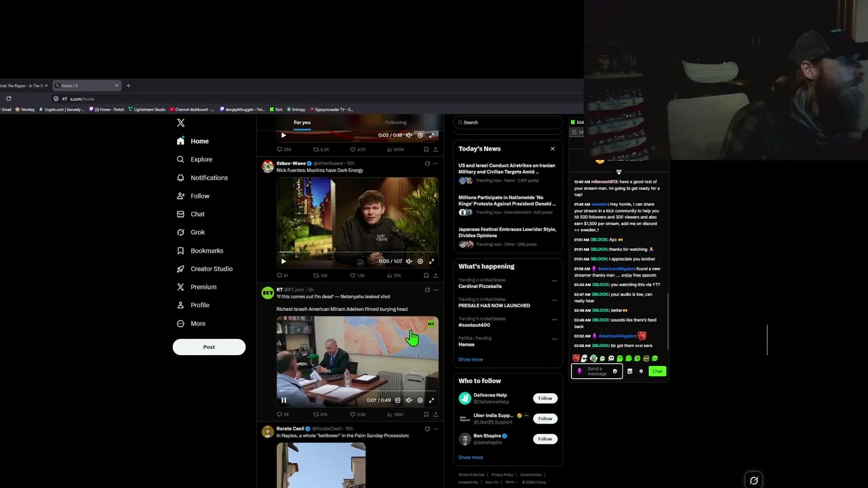868x488 pixels.
Task: Unmute the RT Netanyahu video
Action: click(x=409, y=400)
